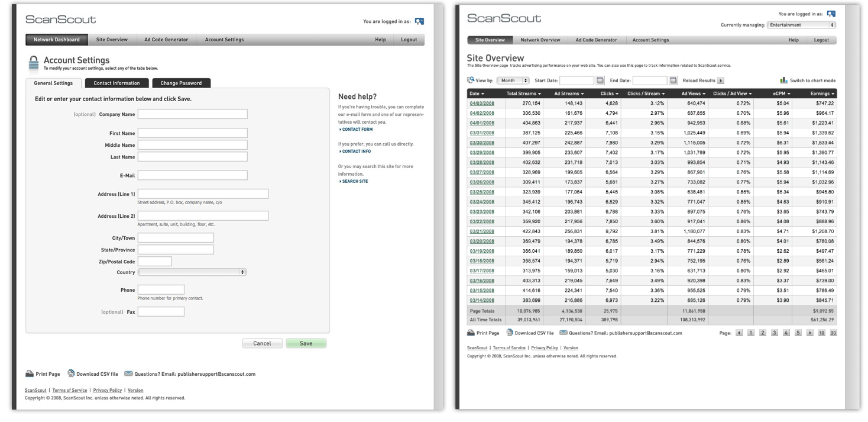Click Privacy Policy on Site Overview page
The image size is (868, 422).
point(545,348)
